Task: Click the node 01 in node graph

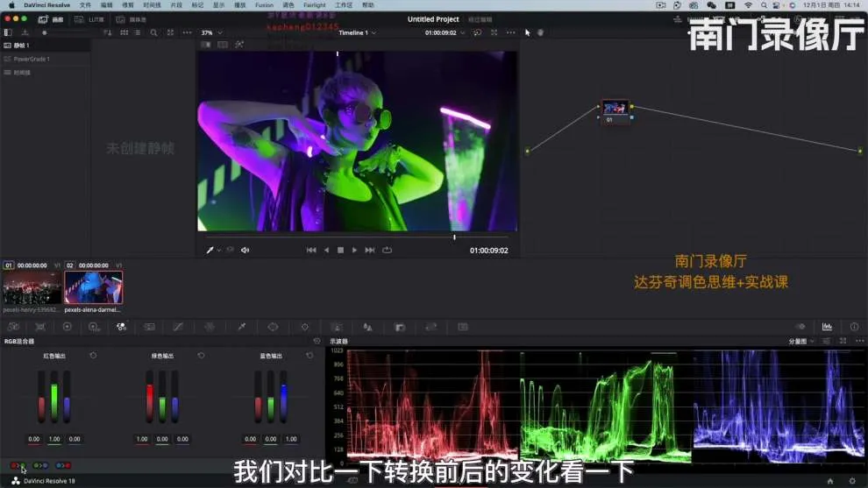Action: (615, 110)
